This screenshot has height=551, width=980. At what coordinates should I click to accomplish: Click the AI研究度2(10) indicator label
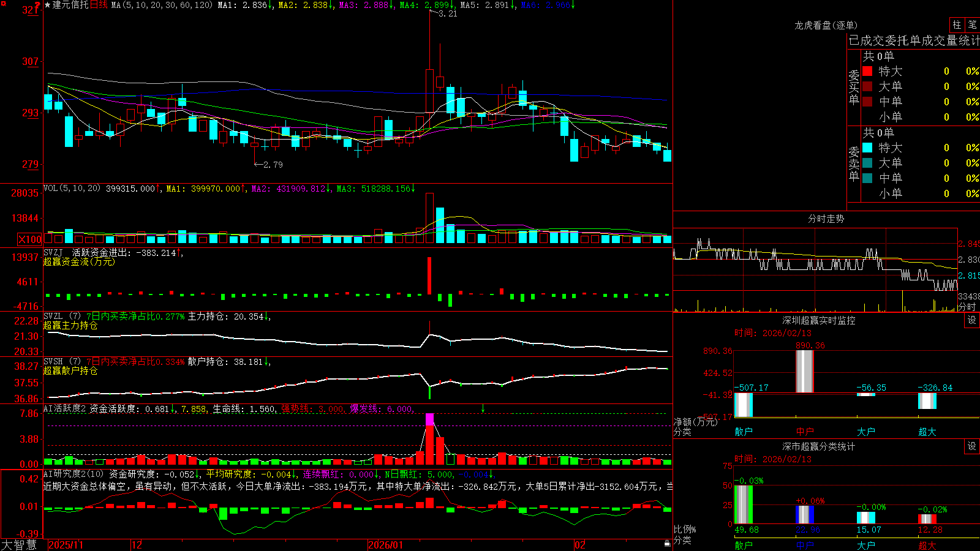73,474
